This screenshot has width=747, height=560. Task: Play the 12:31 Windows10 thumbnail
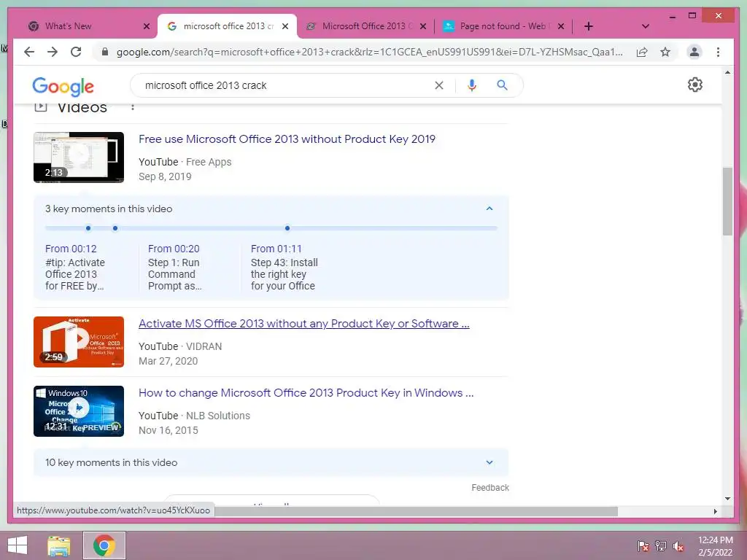click(79, 411)
